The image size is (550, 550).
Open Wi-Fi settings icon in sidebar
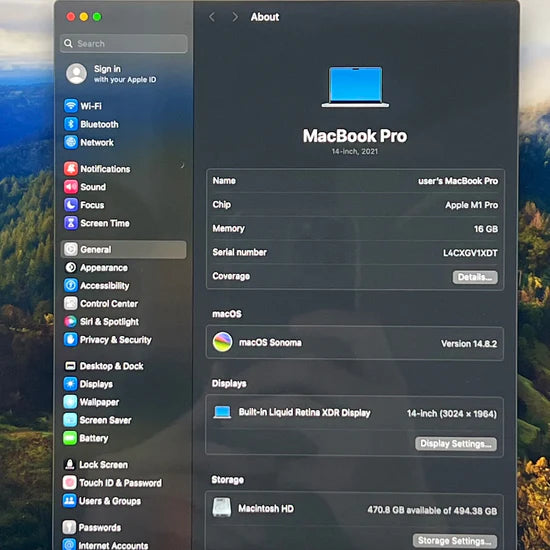tap(71, 106)
